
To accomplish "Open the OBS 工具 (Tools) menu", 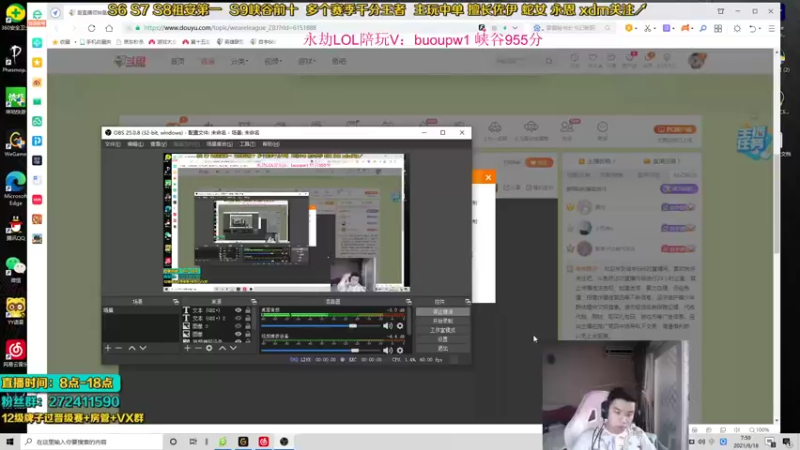I will 247,144.
